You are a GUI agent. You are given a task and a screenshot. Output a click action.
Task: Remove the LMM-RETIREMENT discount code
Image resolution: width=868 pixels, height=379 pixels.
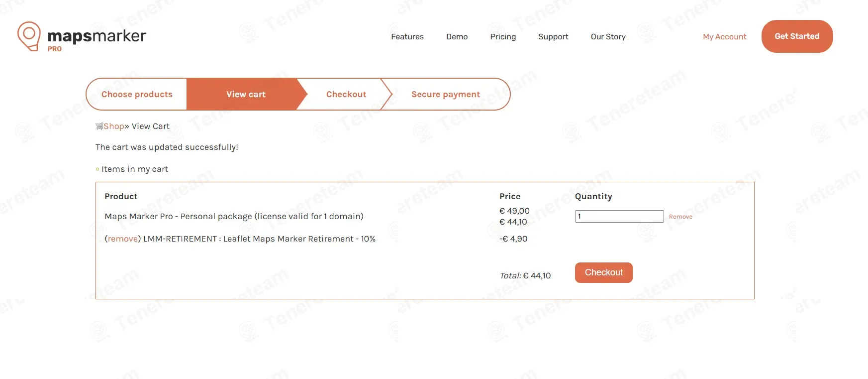[x=123, y=239]
